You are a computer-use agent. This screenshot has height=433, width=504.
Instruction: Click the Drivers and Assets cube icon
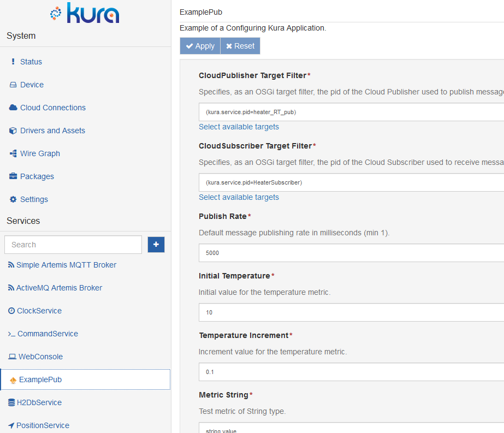[x=13, y=131]
